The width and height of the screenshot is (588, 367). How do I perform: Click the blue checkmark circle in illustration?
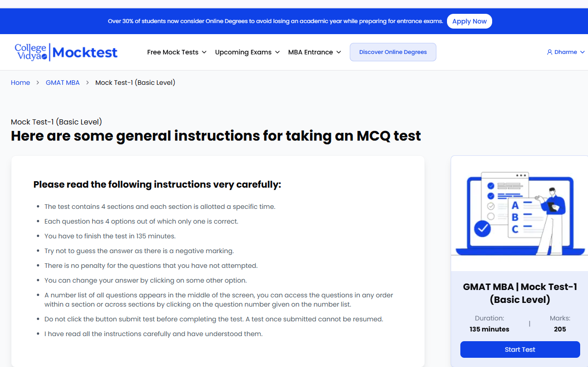pos(482,229)
